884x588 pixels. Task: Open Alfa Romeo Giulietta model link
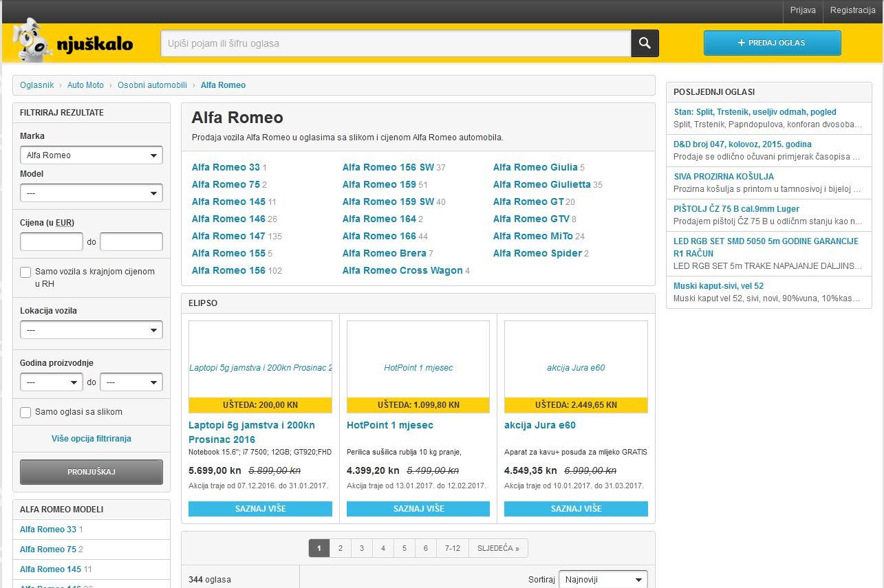(541, 184)
